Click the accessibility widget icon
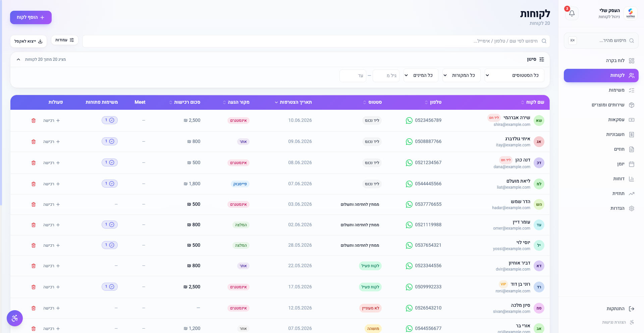This screenshot has width=644, height=333. pyautogui.click(x=15, y=318)
